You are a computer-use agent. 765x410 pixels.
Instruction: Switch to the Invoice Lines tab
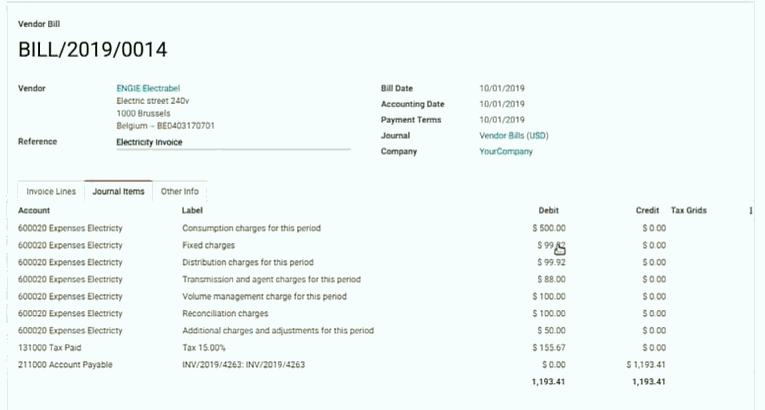click(x=51, y=191)
